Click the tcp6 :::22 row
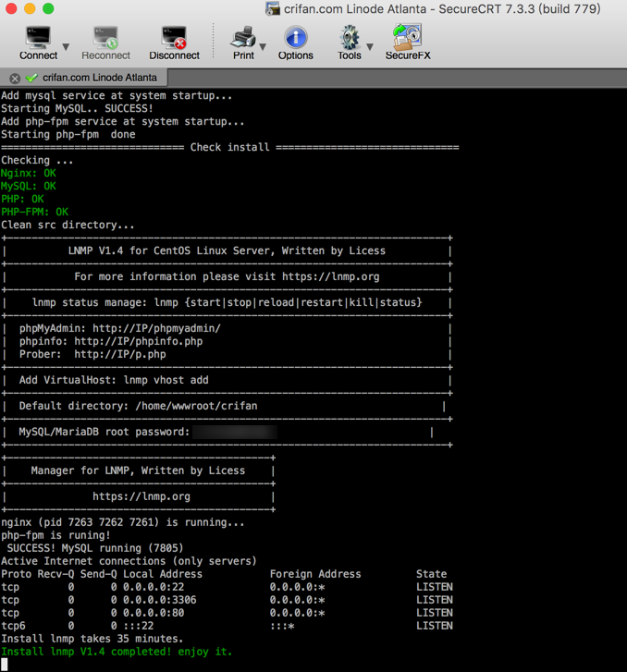The height and width of the screenshot is (672, 627). (227, 626)
